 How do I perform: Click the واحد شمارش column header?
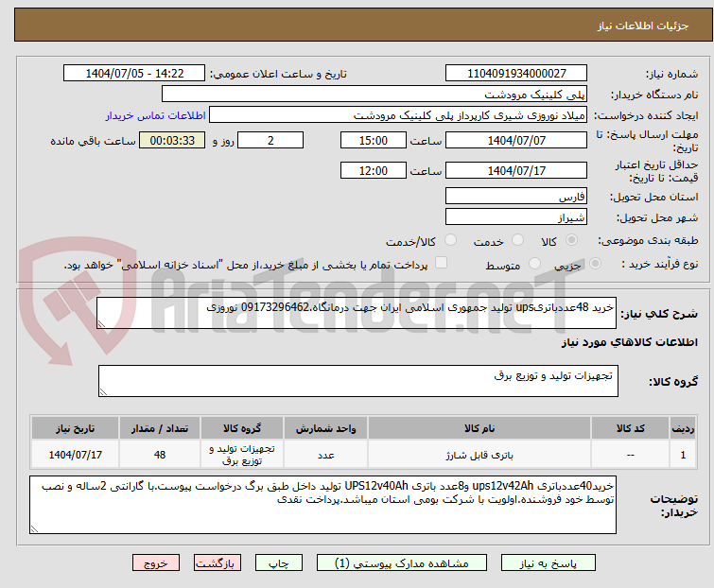click(x=326, y=428)
